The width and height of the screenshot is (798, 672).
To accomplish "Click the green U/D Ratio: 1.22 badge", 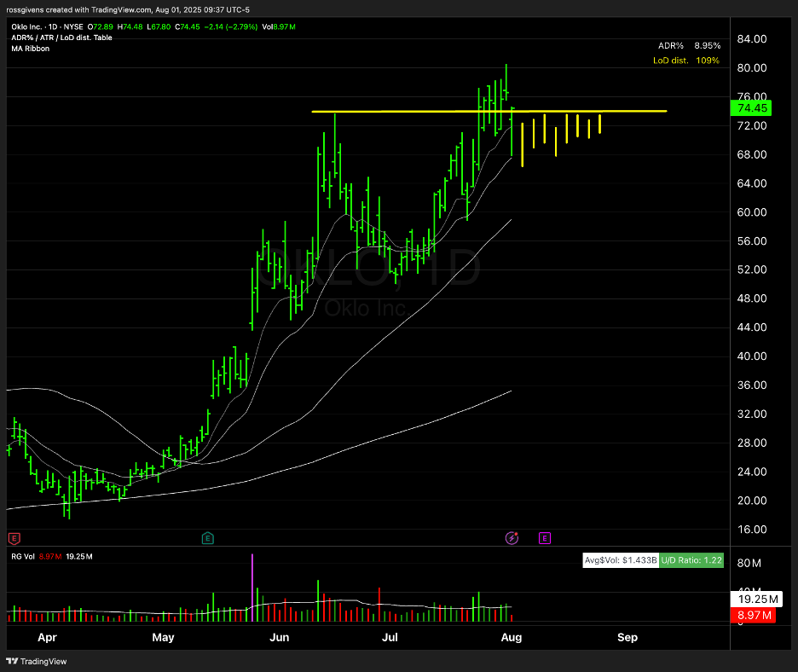I will tap(691, 560).
